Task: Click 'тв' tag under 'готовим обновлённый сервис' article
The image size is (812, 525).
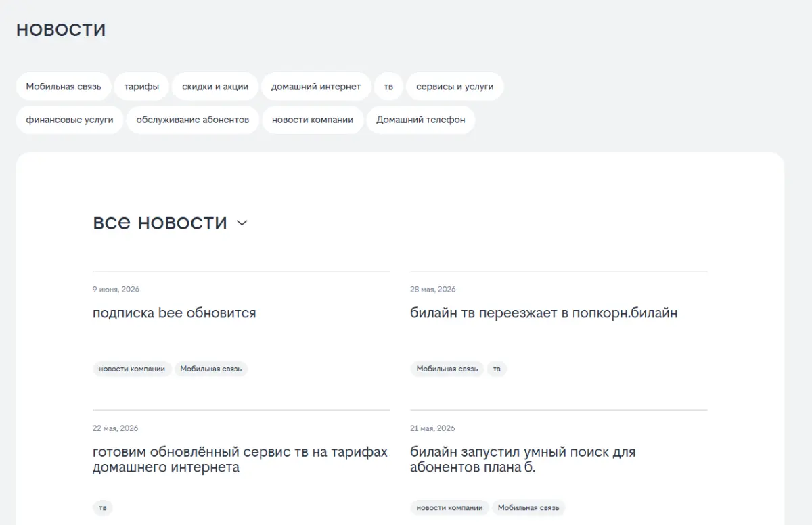Action: 103,507
